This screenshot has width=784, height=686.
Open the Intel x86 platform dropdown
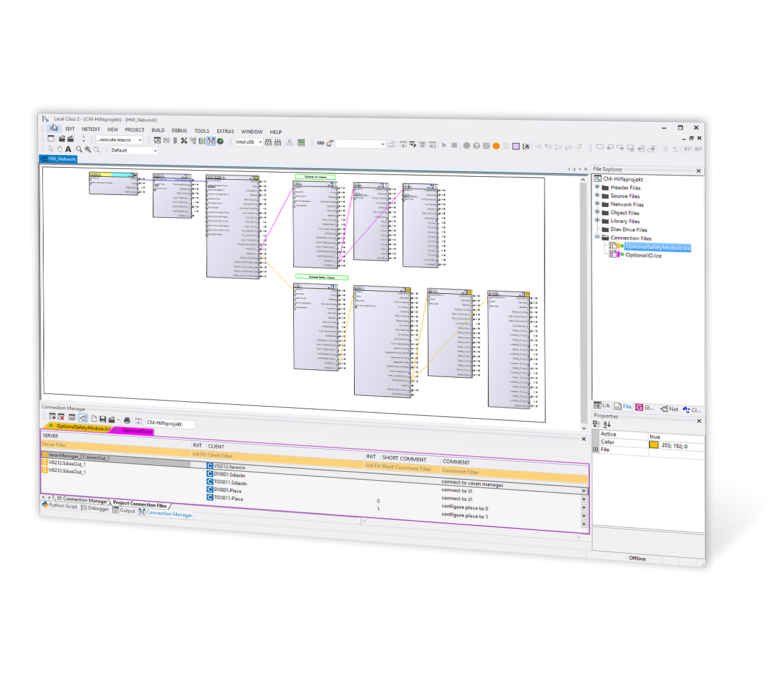[x=249, y=142]
